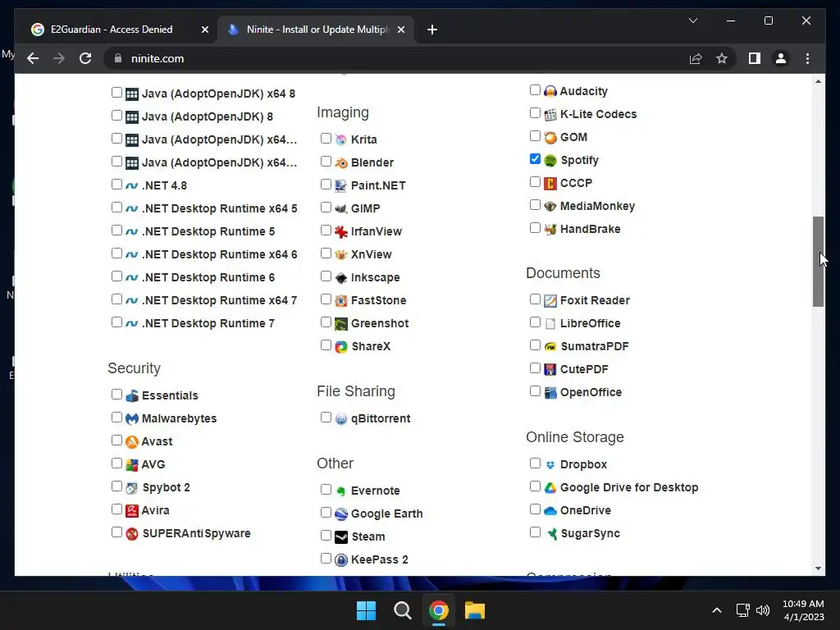Select the LibreOffice checkbox
This screenshot has width=840, height=630.
535,322
